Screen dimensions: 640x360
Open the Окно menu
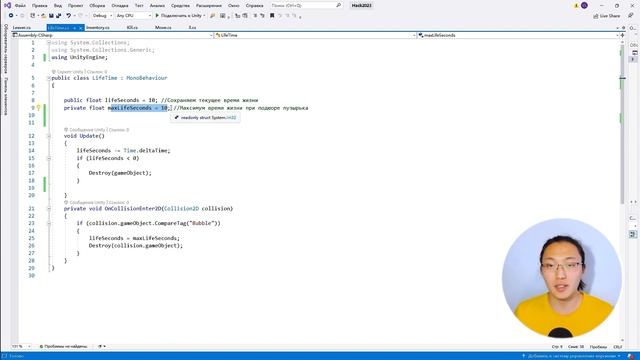(233, 5)
